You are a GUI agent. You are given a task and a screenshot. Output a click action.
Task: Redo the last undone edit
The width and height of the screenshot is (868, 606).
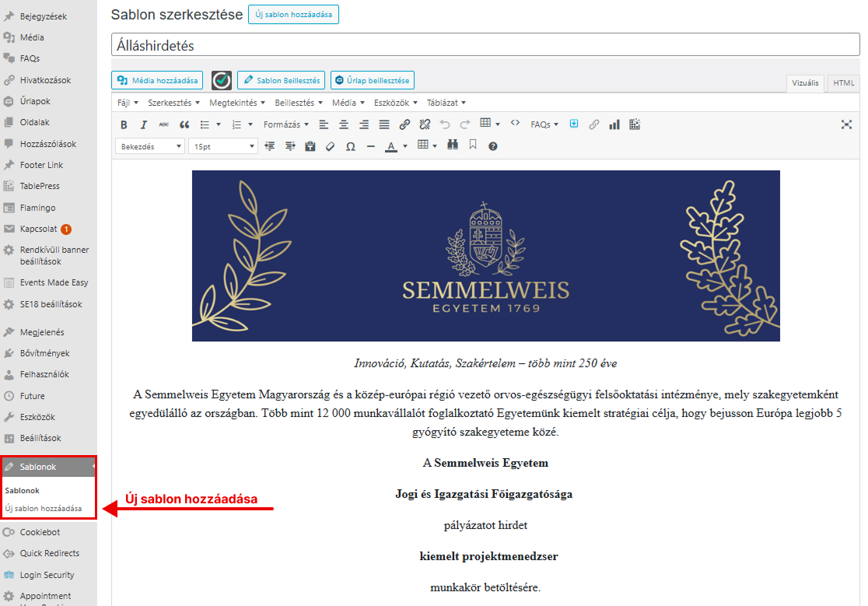click(x=465, y=125)
